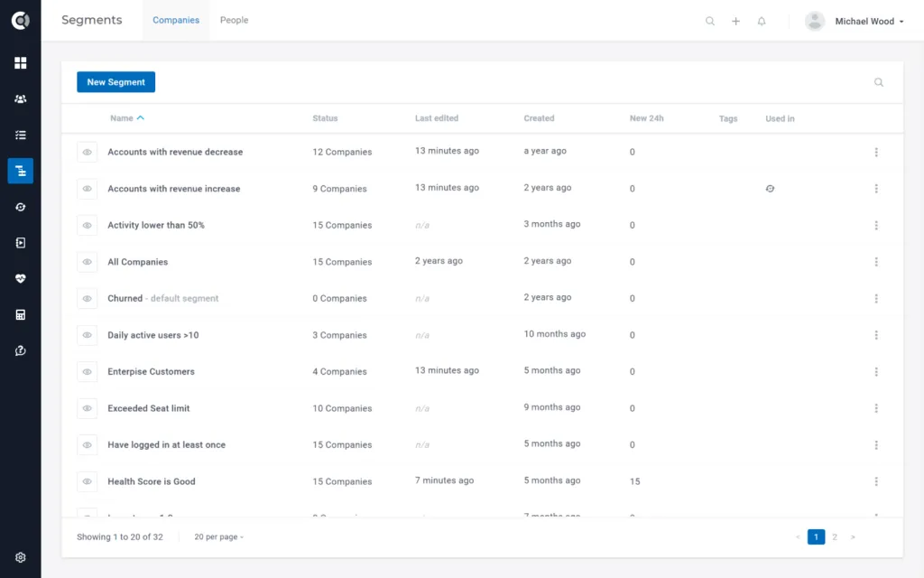
Task: Open the settings gear in sidebar
Action: (21, 557)
